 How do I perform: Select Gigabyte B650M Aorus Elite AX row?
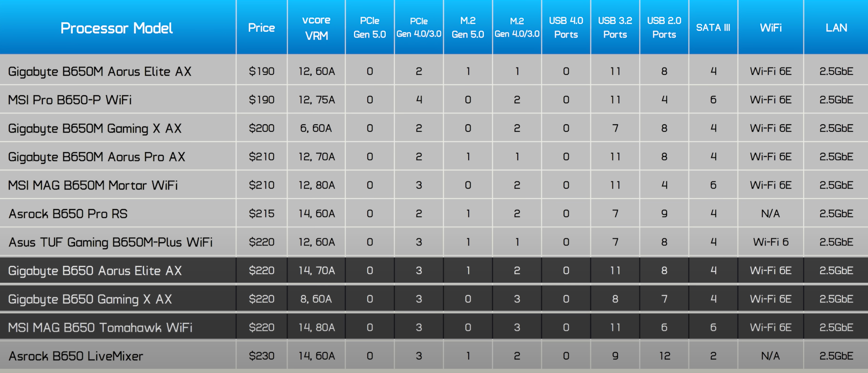pos(100,71)
